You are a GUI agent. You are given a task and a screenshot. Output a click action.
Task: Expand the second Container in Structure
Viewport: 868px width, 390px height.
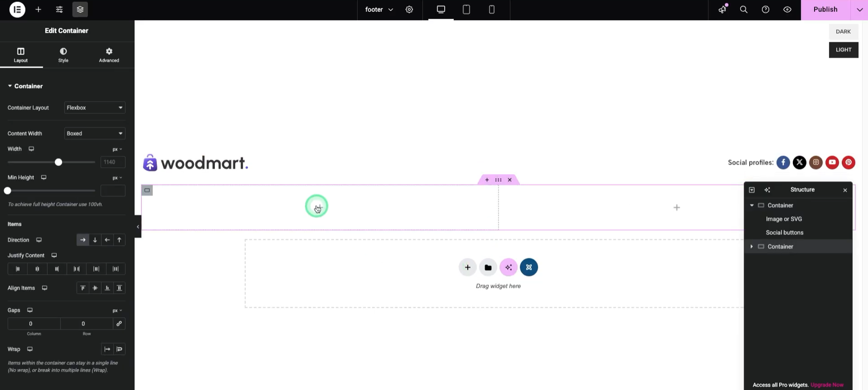point(752,247)
